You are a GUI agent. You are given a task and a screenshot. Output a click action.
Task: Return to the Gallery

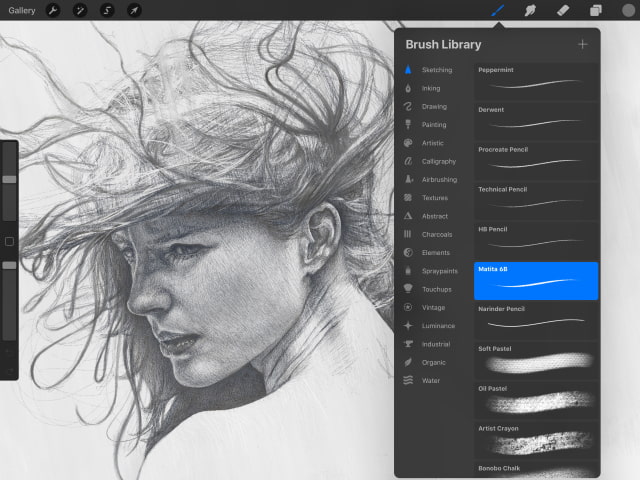[x=21, y=11]
